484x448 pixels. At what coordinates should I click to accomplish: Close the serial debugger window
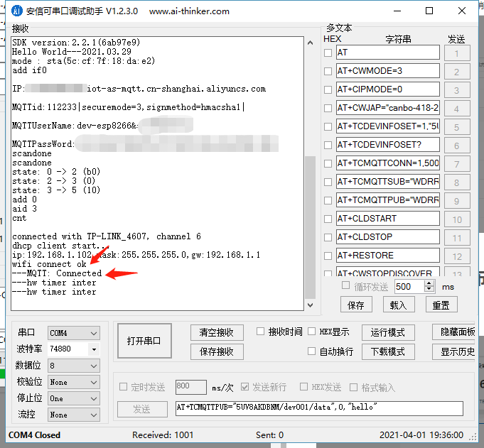pos(462,11)
